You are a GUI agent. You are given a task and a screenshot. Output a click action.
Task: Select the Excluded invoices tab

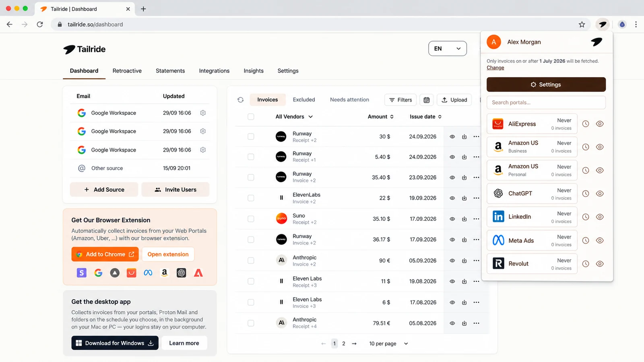tap(304, 100)
